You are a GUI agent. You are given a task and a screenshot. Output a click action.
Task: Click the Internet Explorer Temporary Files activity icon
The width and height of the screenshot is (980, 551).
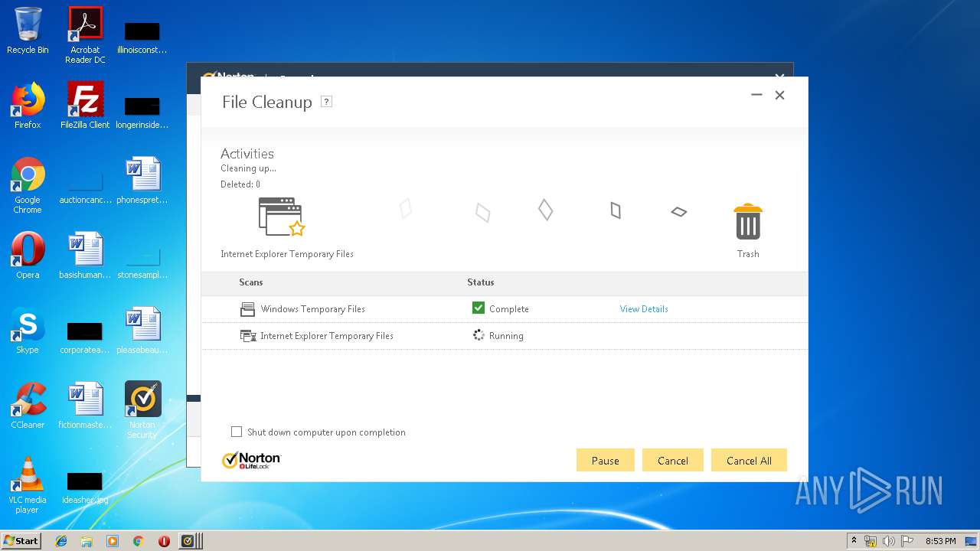point(282,217)
